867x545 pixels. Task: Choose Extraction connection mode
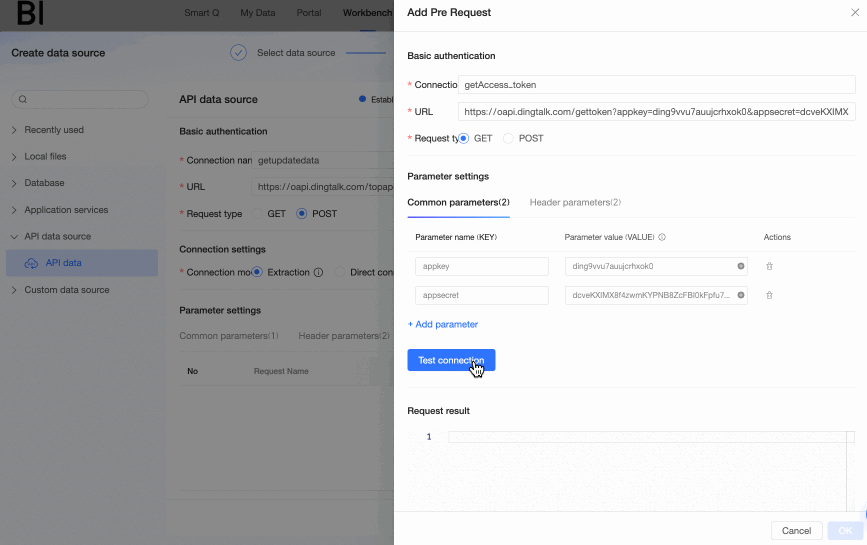click(x=257, y=272)
